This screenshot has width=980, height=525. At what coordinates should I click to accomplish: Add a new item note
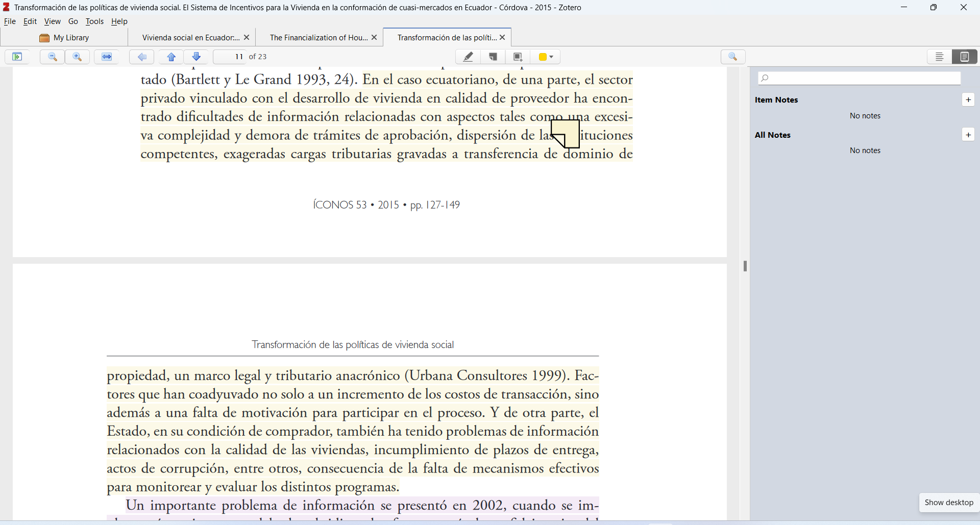click(x=968, y=99)
